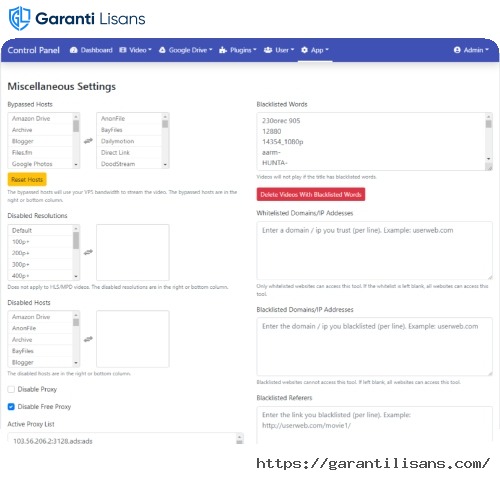Select 300p+ in Disabled Resolutions list

pyautogui.click(x=40, y=264)
